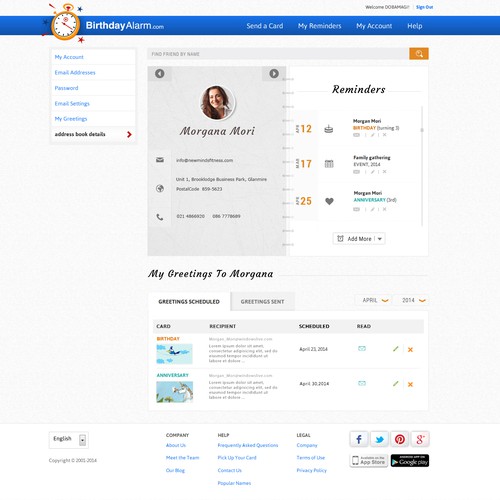Open the English language selector

pyautogui.click(x=69, y=440)
